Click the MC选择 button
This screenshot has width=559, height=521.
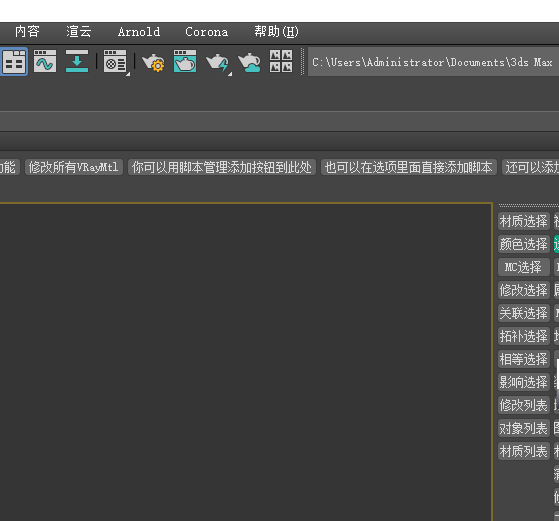pos(524,267)
